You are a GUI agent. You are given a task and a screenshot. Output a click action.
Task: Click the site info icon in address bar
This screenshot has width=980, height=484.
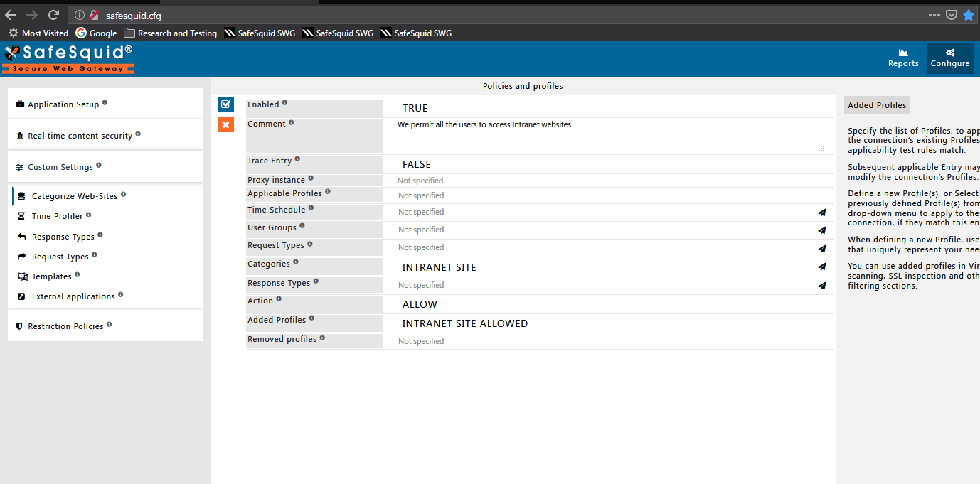tap(79, 15)
